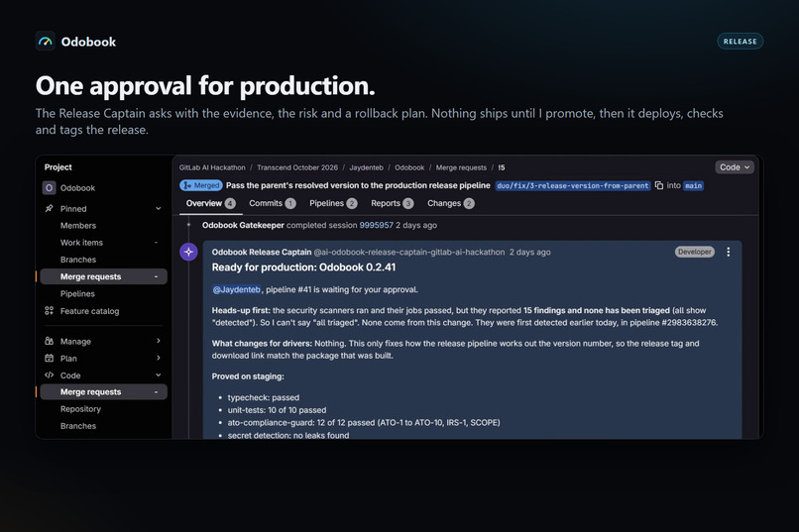Click the RELEASE badge

click(740, 42)
